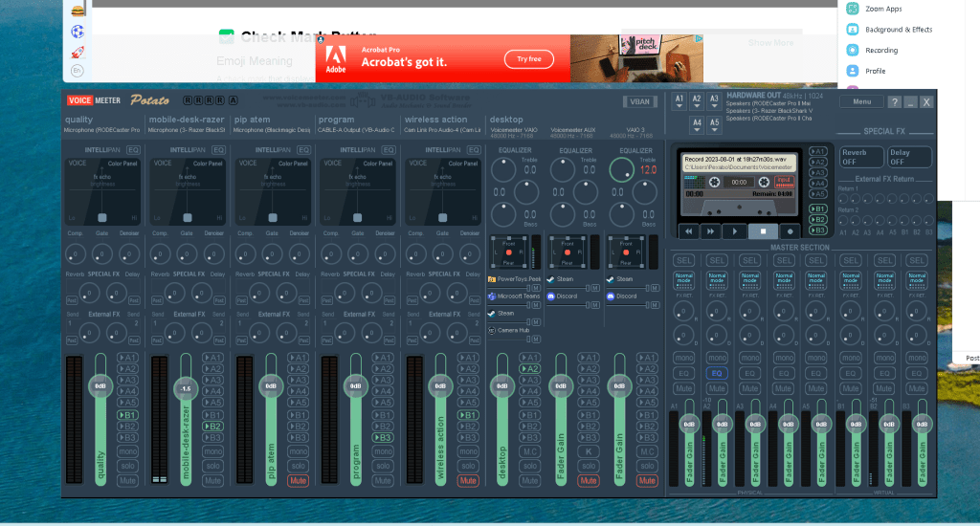Open EQ for the mobile-desk-razer strip
Viewport: 980px width, 526px height.
coord(218,150)
